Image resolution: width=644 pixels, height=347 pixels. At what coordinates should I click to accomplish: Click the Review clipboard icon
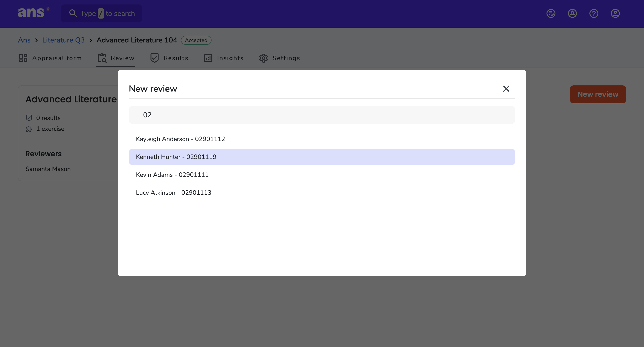pos(102,58)
